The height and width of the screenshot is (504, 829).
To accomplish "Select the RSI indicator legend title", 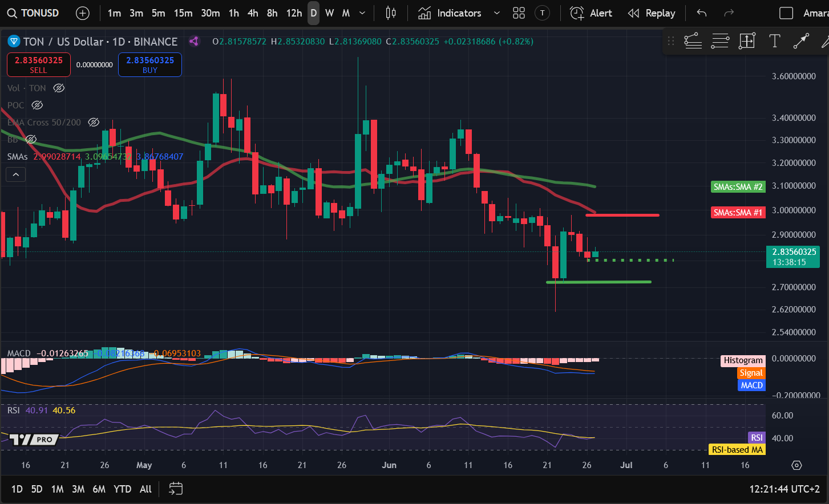I will (14, 410).
